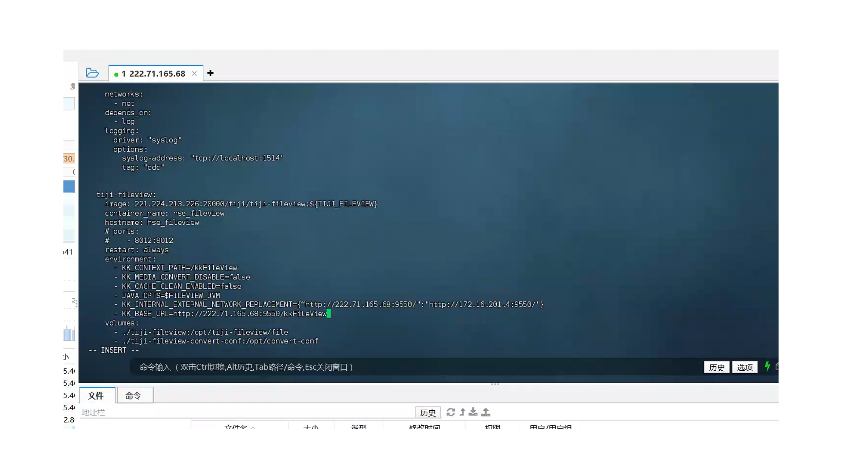
Task: Click the syslog-address line in terminal
Action: (203, 158)
